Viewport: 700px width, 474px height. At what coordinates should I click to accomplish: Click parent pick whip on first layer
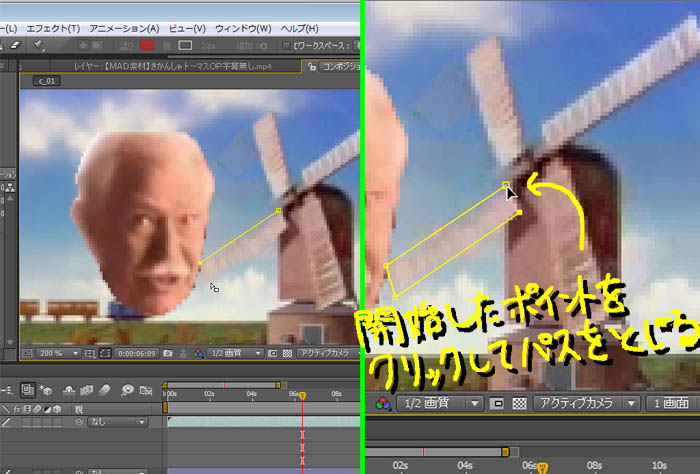[79, 422]
